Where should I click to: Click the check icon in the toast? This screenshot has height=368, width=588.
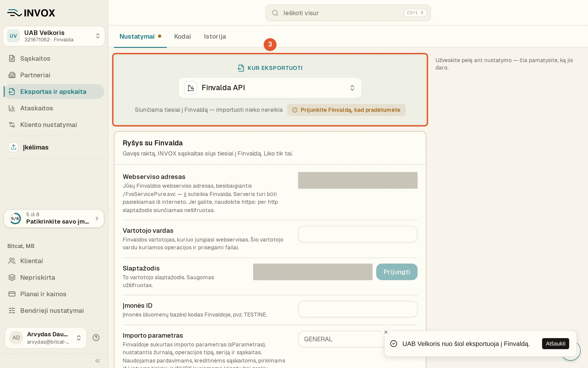coord(394,344)
